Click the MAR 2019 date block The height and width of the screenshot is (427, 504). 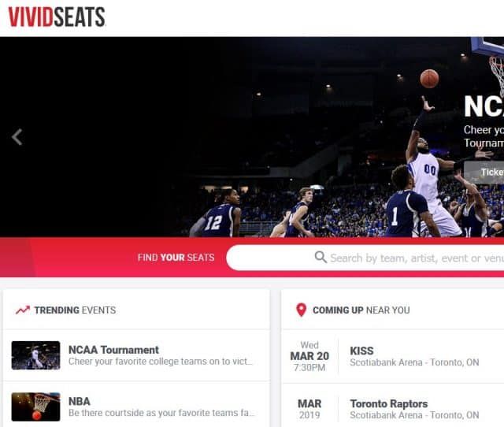pyautogui.click(x=309, y=409)
